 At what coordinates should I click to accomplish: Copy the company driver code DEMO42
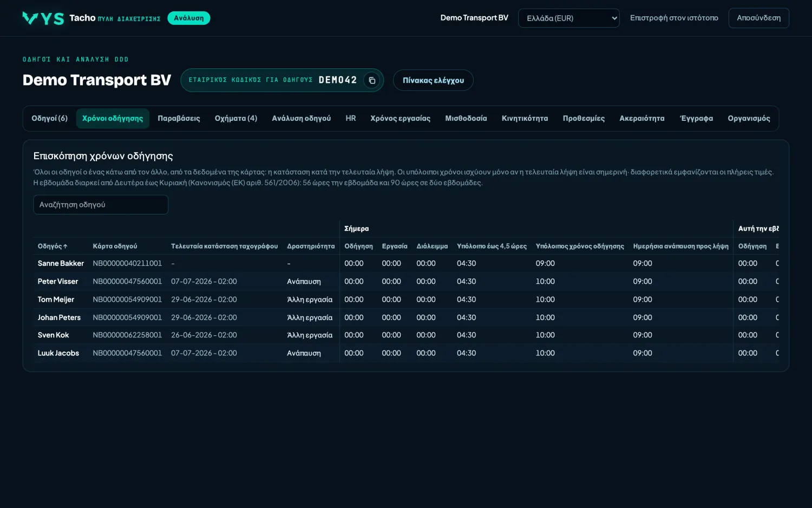(372, 80)
